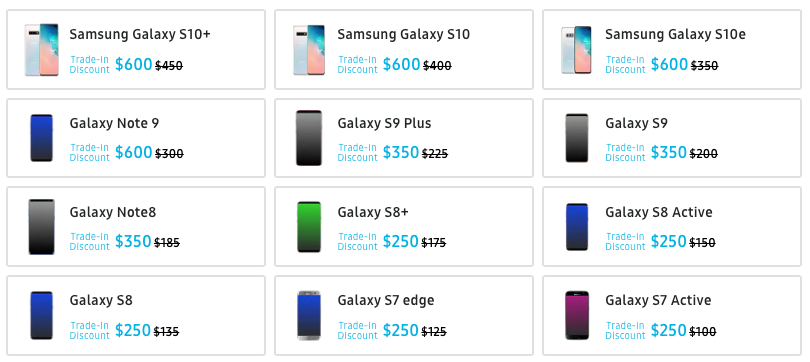This screenshot has width=810, height=362.
Task: Choose the Samsung Galaxy S10e phone picture
Action: click(x=576, y=50)
